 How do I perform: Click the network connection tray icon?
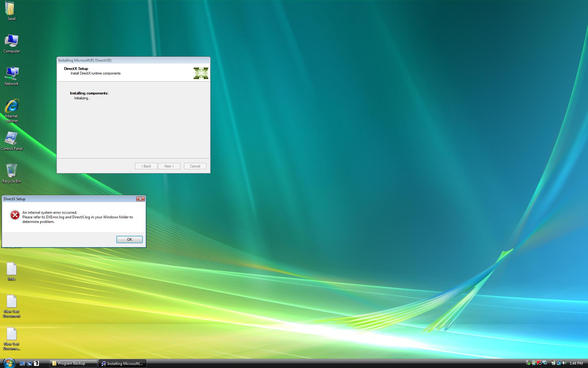tap(559, 363)
